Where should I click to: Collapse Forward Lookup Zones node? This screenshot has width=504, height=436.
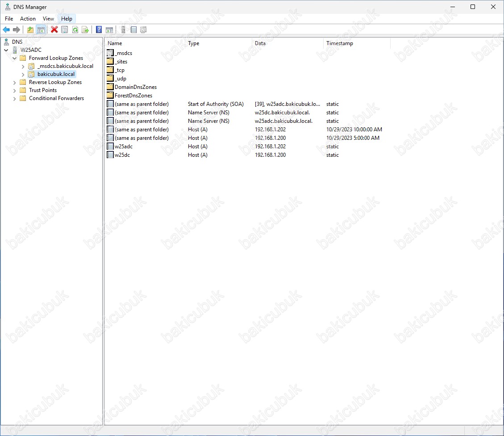pos(14,58)
